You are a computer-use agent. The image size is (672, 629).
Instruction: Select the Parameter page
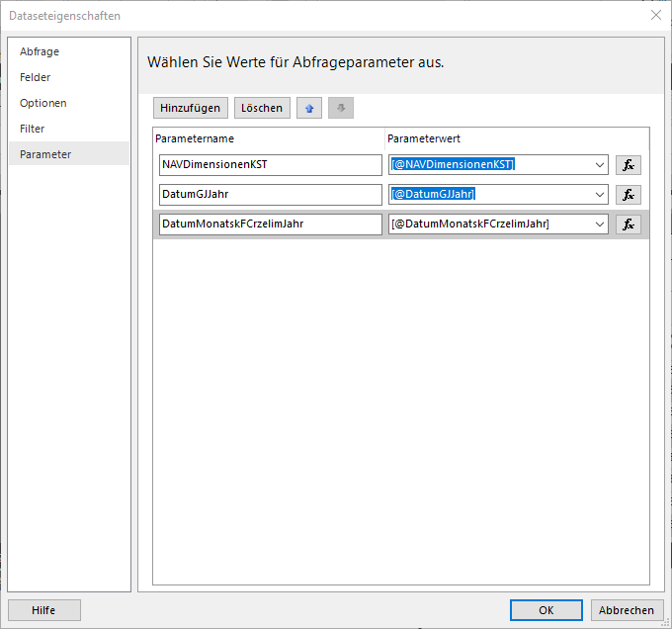point(68,154)
